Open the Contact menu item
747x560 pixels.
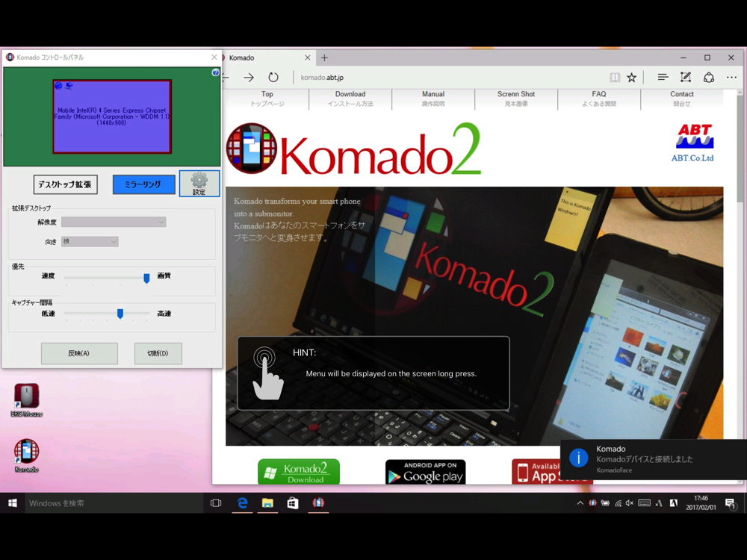(682, 99)
